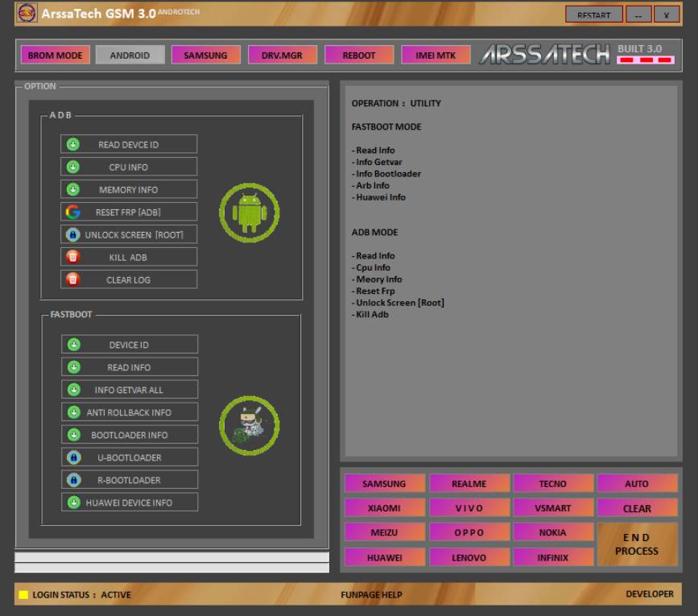Open the SAMSUNG tab in top bar

click(x=205, y=56)
